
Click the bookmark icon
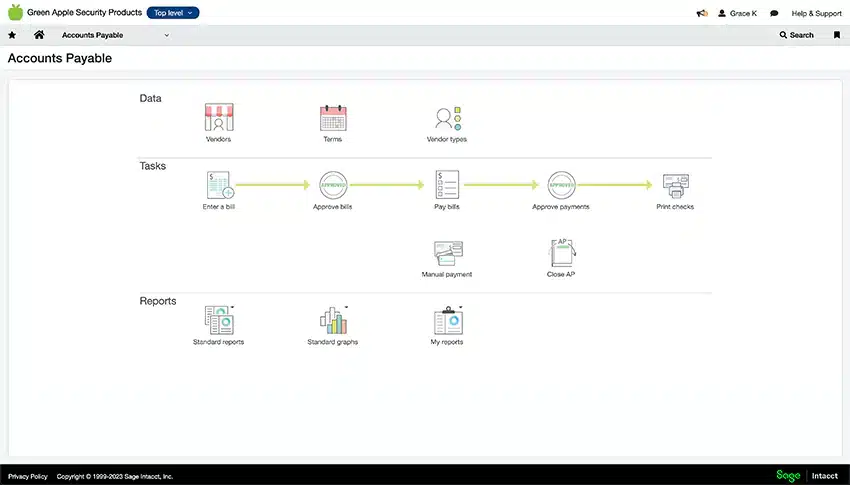coord(837,35)
